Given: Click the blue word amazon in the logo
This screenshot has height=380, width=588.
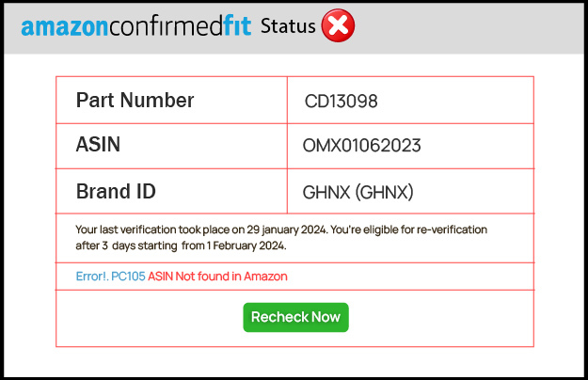Looking at the screenshot, I should (64, 26).
